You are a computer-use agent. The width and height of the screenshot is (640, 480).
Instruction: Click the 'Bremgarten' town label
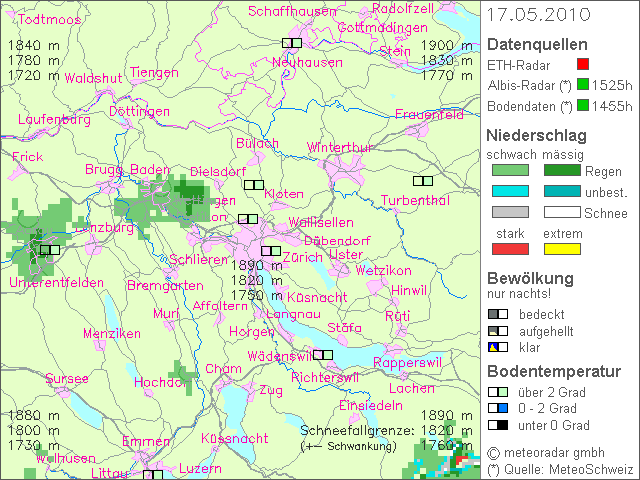tap(165, 286)
